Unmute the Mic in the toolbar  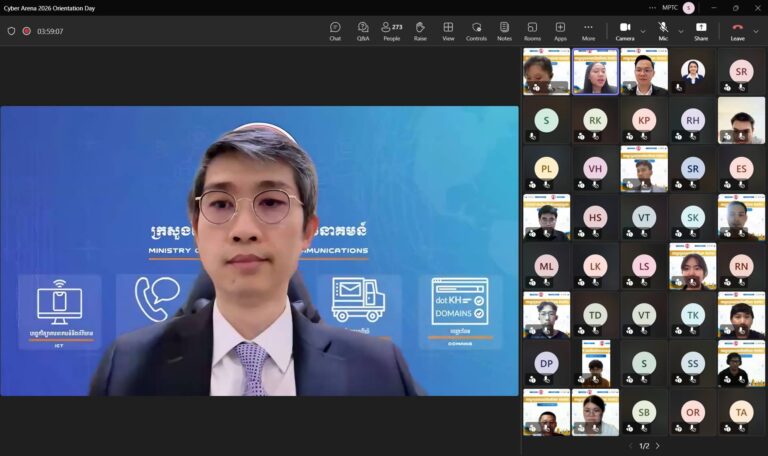click(663, 31)
